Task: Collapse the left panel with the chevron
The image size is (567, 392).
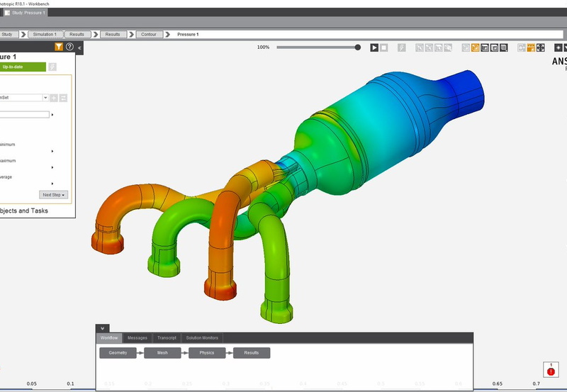Action: coord(79,47)
